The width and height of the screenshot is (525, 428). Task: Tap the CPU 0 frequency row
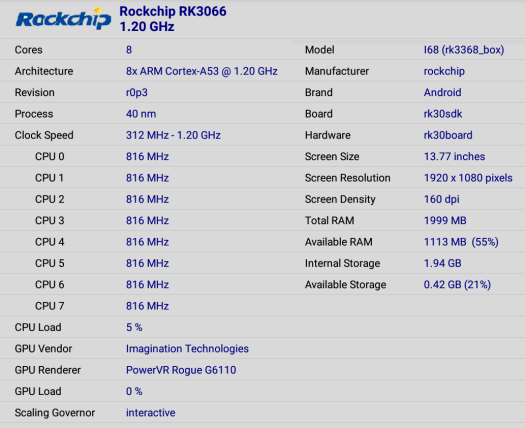tap(147, 156)
